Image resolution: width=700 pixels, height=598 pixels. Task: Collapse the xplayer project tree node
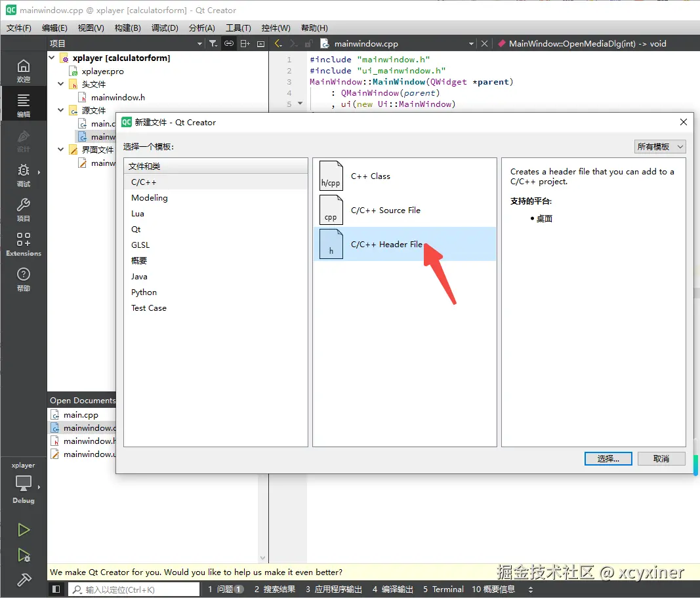click(52, 58)
